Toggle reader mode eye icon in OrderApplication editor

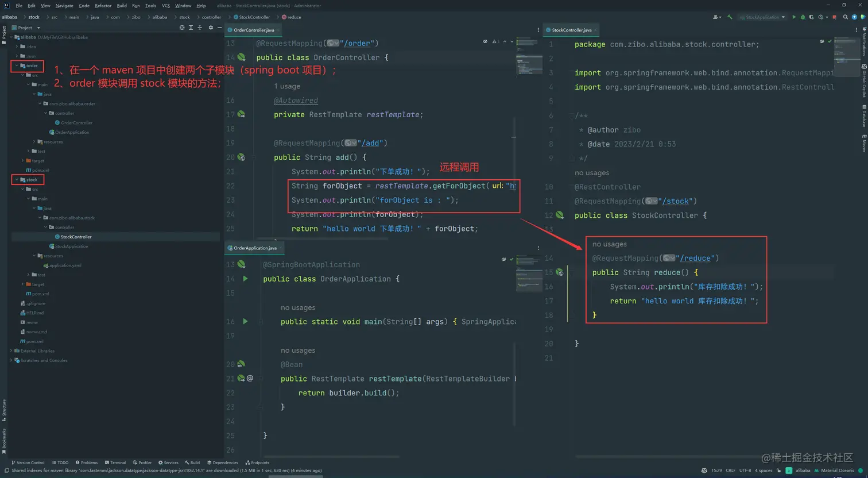pos(504,259)
